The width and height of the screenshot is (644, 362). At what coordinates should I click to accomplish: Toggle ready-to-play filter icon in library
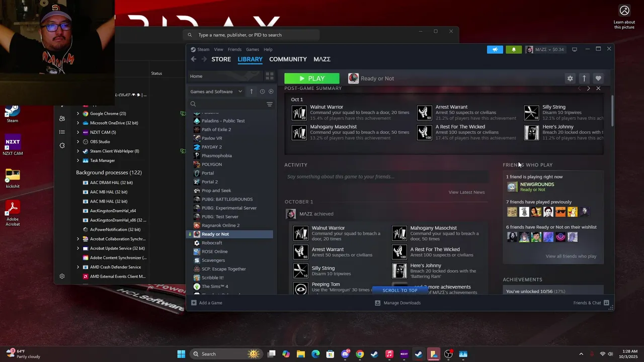pyautogui.click(x=271, y=92)
